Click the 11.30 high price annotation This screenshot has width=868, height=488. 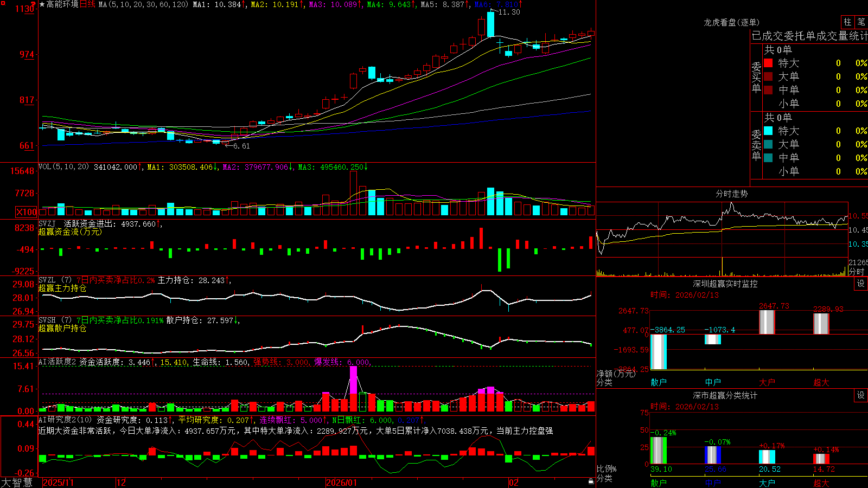click(x=508, y=12)
